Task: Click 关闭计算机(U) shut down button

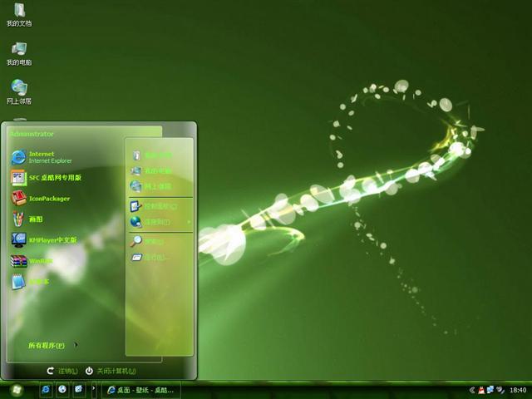Action: pyautogui.click(x=111, y=371)
